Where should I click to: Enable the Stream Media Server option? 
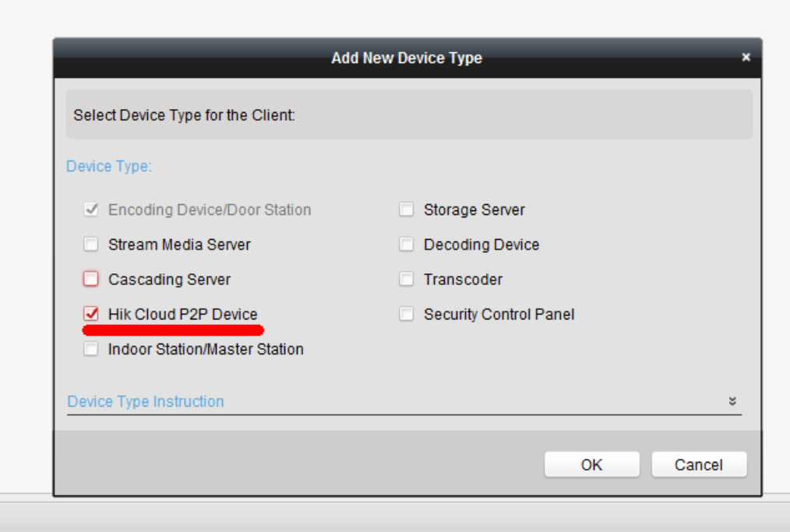coord(92,245)
